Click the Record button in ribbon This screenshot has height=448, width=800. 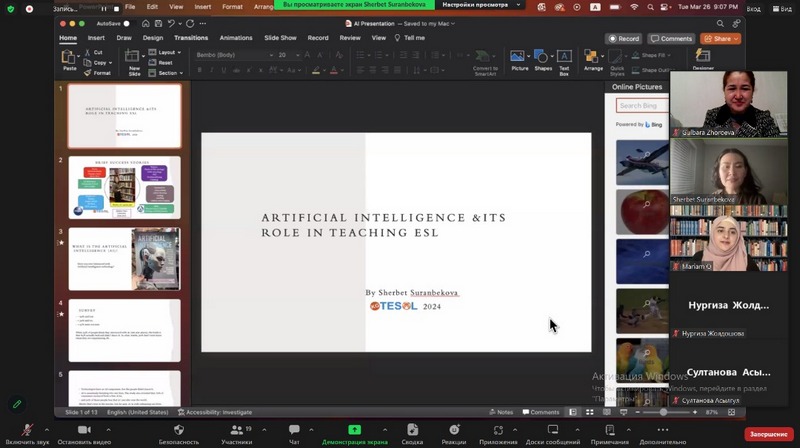tap(625, 39)
